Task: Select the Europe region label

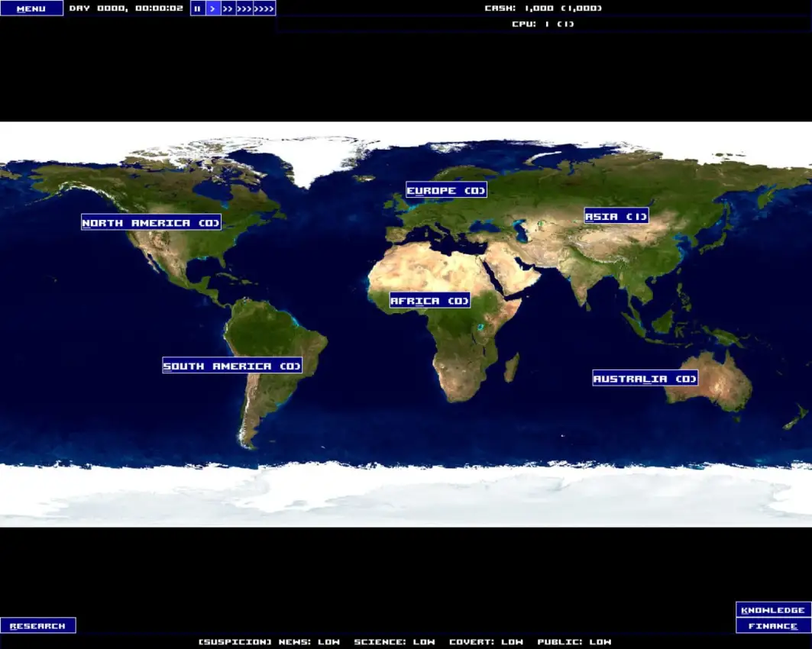Action: click(x=446, y=190)
